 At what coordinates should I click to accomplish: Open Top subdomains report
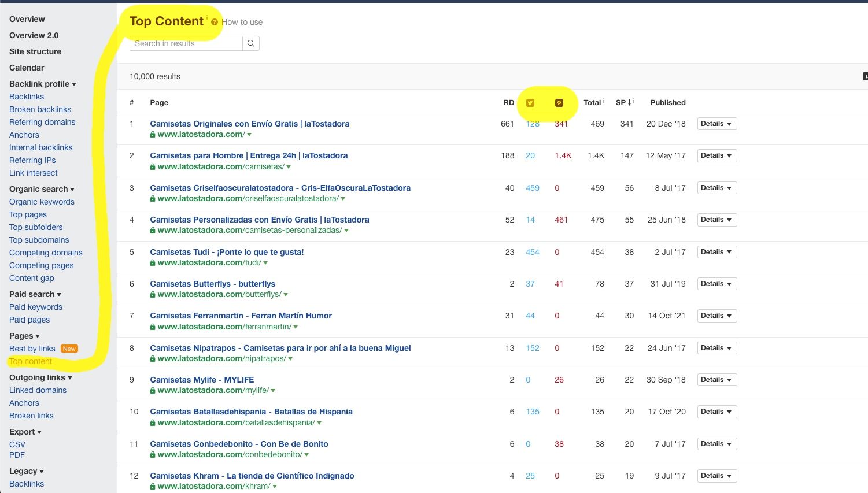[39, 240]
